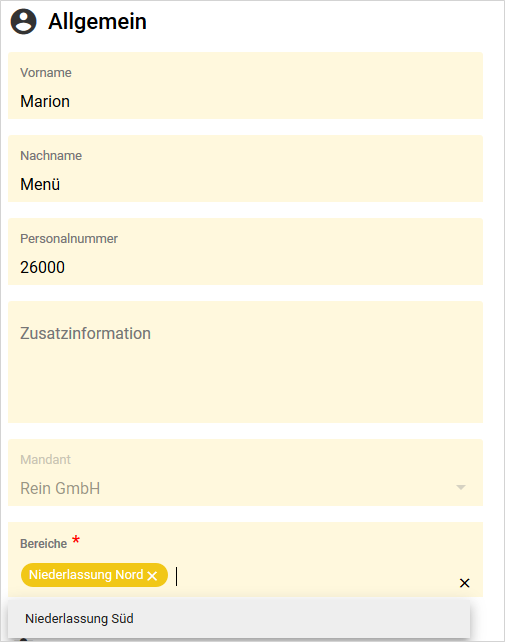This screenshot has height=642, width=505.
Task: Click the user profile icon beside Allgemein
Action: point(23,22)
